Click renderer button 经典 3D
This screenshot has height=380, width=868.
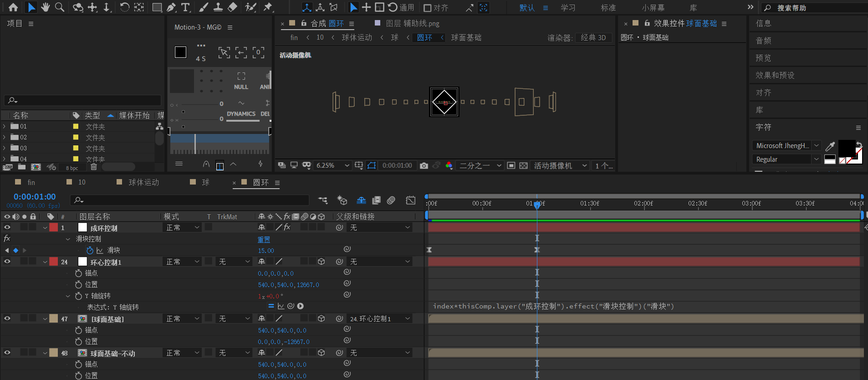[593, 37]
